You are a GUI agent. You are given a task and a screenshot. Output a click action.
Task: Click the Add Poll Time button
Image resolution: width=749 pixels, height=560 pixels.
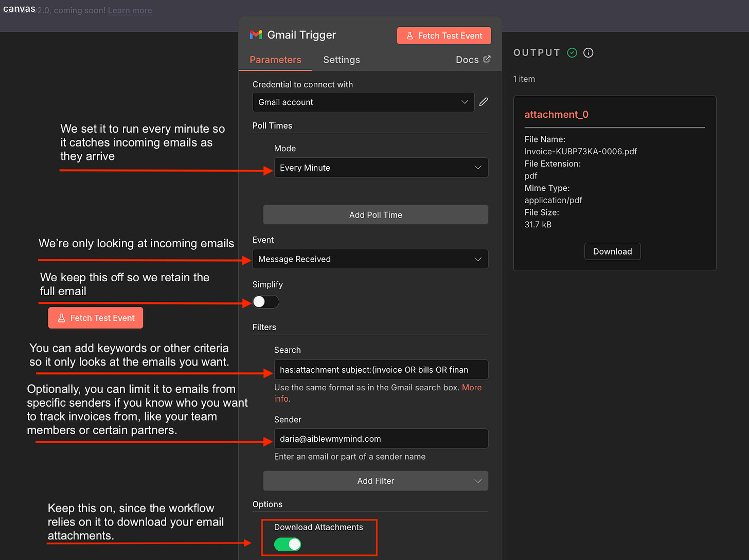(376, 214)
